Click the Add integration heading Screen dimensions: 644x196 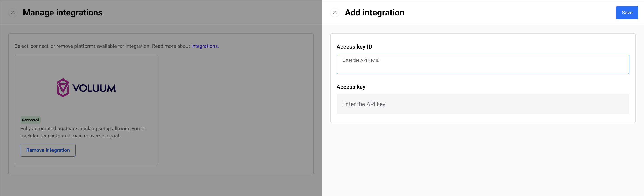tap(374, 13)
